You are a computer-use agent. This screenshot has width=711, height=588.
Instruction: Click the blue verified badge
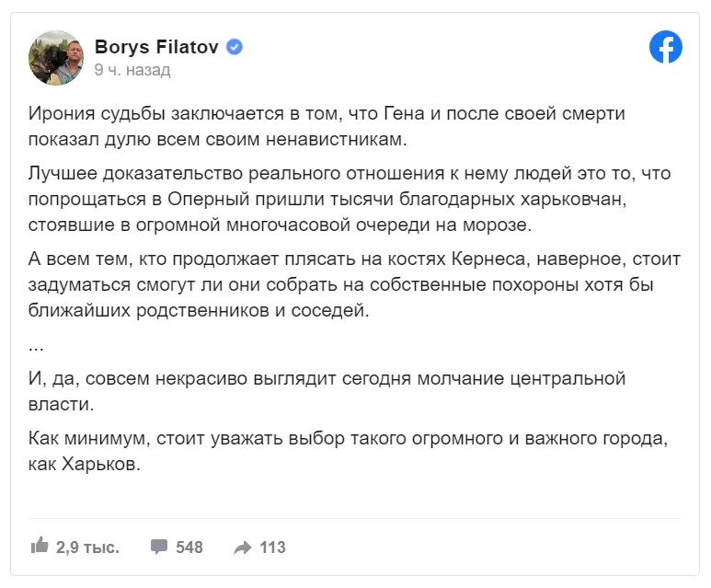click(235, 47)
